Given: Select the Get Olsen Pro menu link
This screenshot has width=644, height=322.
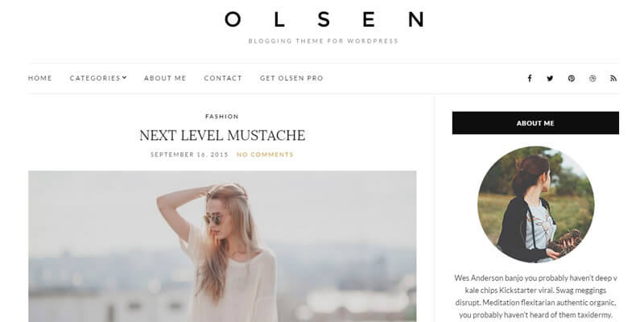Looking at the screenshot, I should [291, 78].
